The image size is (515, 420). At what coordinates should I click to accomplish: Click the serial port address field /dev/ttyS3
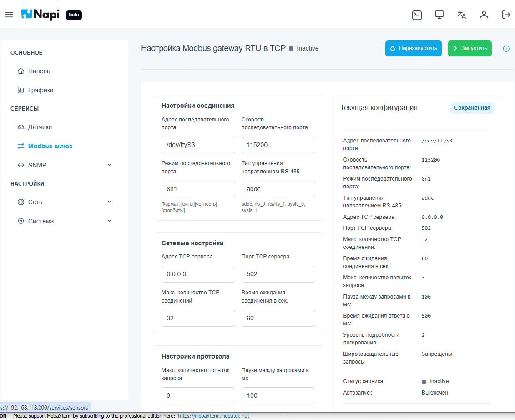(x=198, y=144)
